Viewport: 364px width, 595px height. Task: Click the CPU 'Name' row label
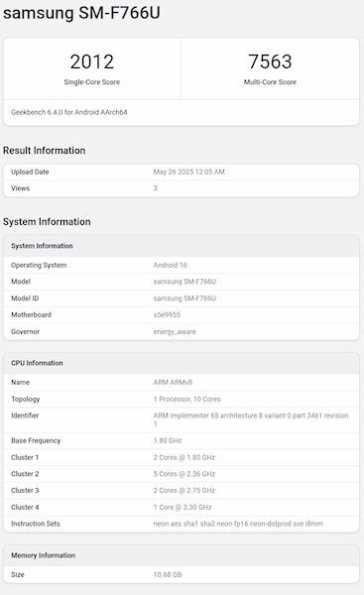[20, 383]
